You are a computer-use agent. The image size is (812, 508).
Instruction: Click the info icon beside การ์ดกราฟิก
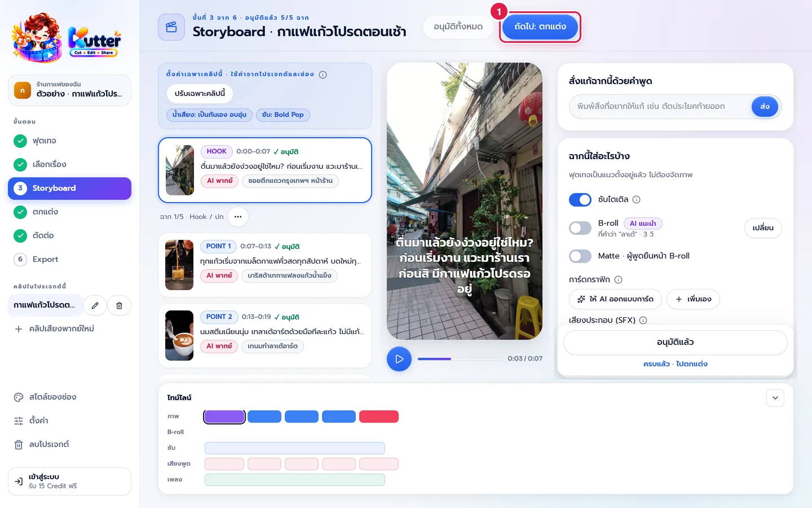pos(618,279)
